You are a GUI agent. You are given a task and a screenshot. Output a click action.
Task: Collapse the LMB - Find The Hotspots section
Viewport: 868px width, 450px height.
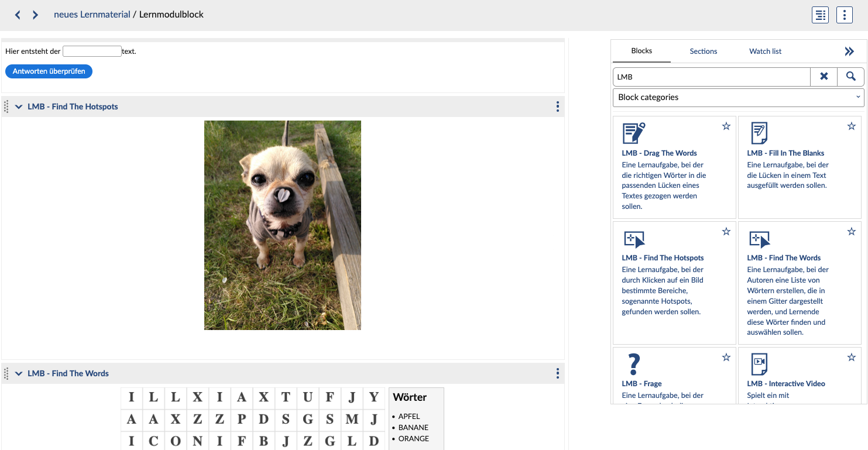point(19,107)
